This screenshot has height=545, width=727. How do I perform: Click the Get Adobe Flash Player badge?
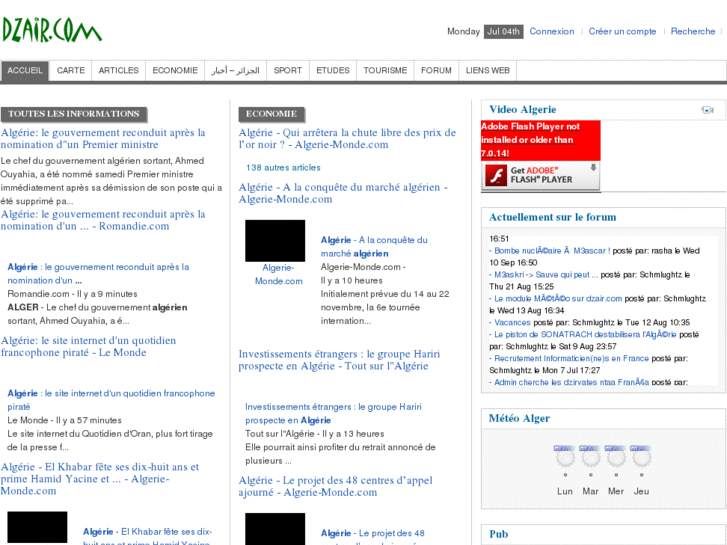click(x=541, y=176)
